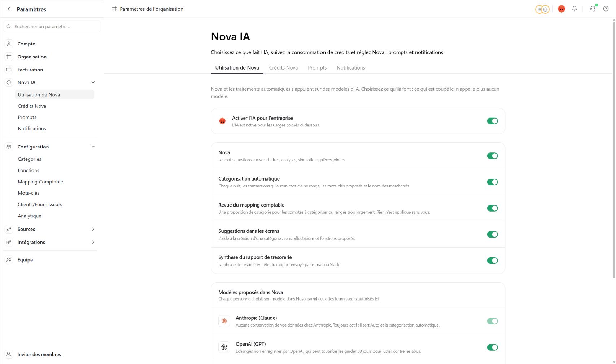Collapse the Configuration section chevron
This screenshot has width=616, height=364.
coord(93,147)
